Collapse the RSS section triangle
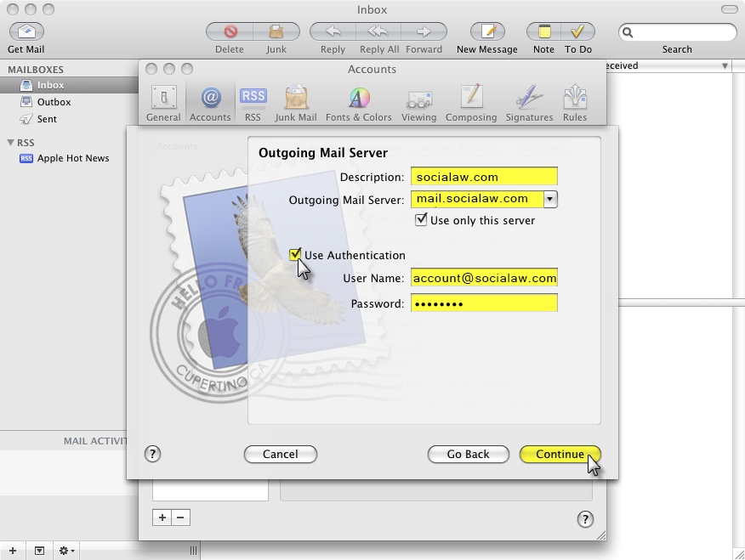Viewport: 745px width, 560px height. pos(10,143)
